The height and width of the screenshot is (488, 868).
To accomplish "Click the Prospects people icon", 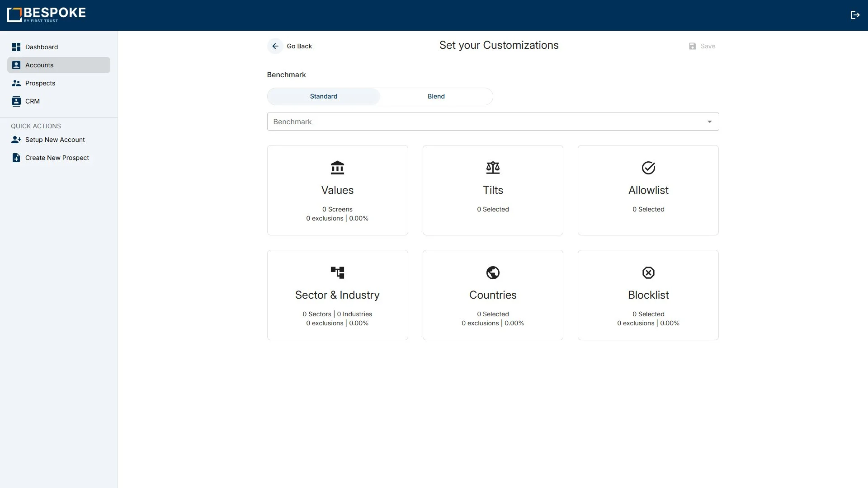I will (16, 83).
